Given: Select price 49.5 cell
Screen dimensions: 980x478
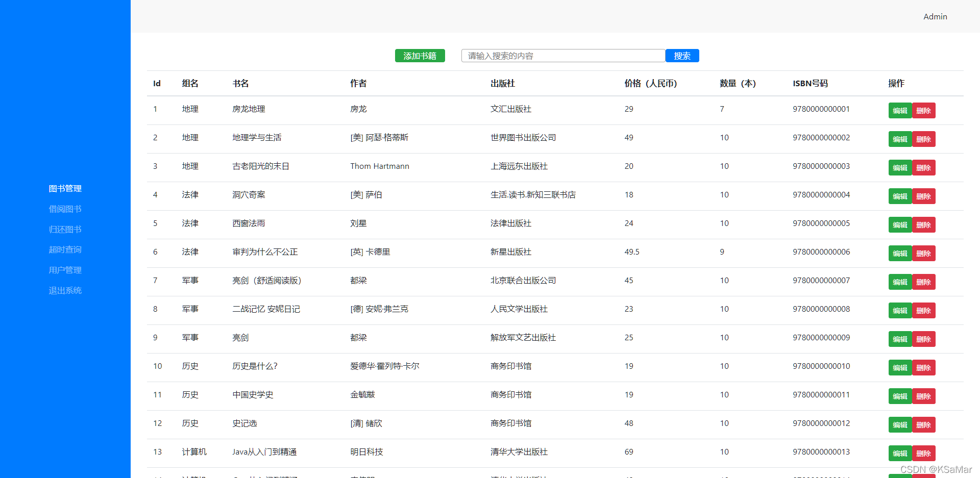Looking at the screenshot, I should point(632,251).
